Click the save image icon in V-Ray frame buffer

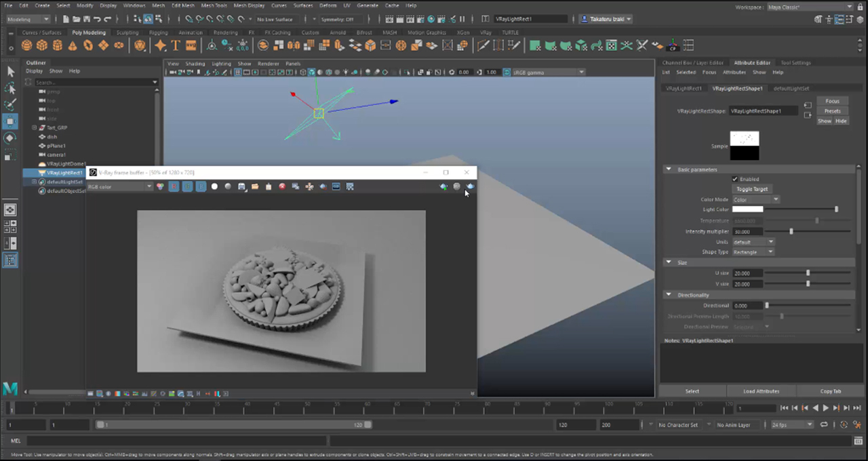241,186
